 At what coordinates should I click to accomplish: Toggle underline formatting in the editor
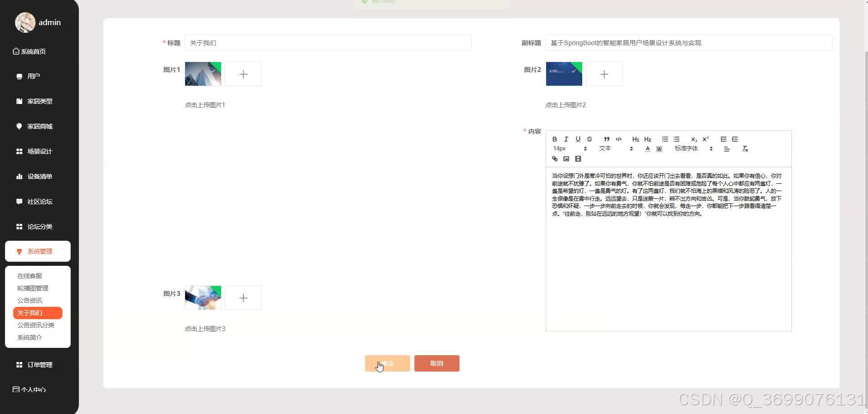(578, 139)
